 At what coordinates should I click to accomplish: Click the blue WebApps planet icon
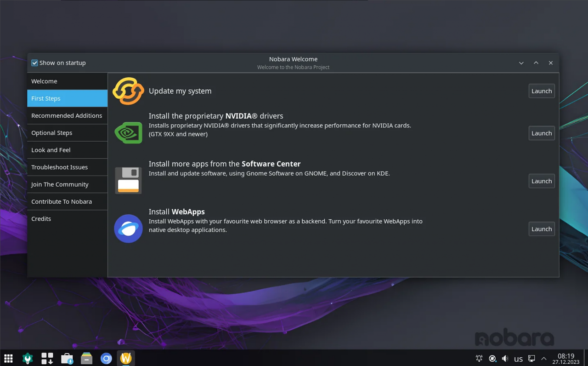[x=128, y=229]
